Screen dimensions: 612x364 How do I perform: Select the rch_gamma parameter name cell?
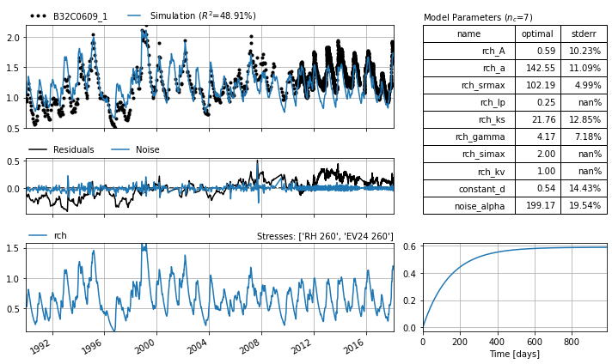click(469, 136)
